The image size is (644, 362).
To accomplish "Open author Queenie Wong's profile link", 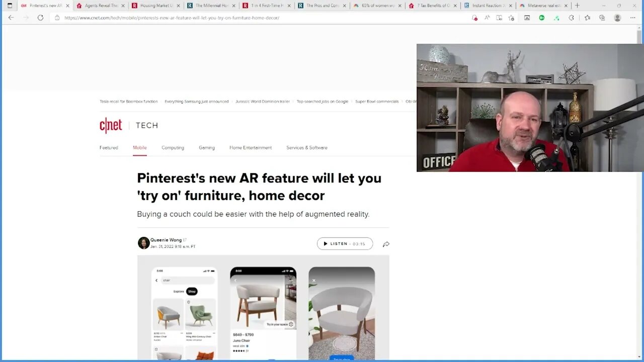I will 166,240.
